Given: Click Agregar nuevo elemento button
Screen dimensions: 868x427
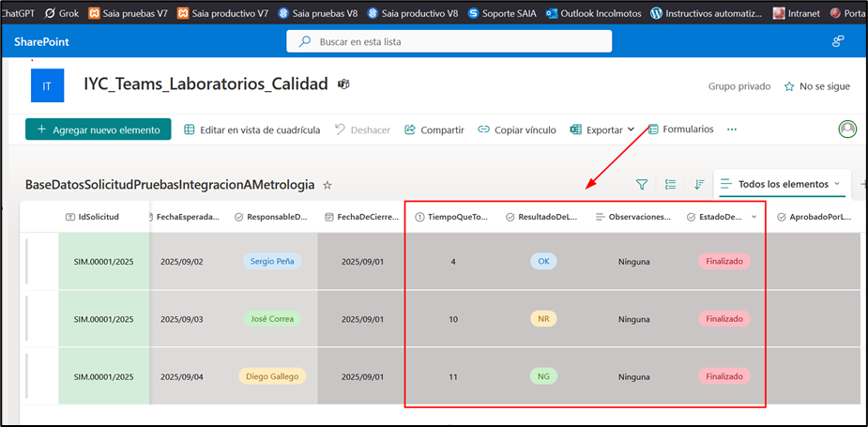Looking at the screenshot, I should (x=99, y=130).
